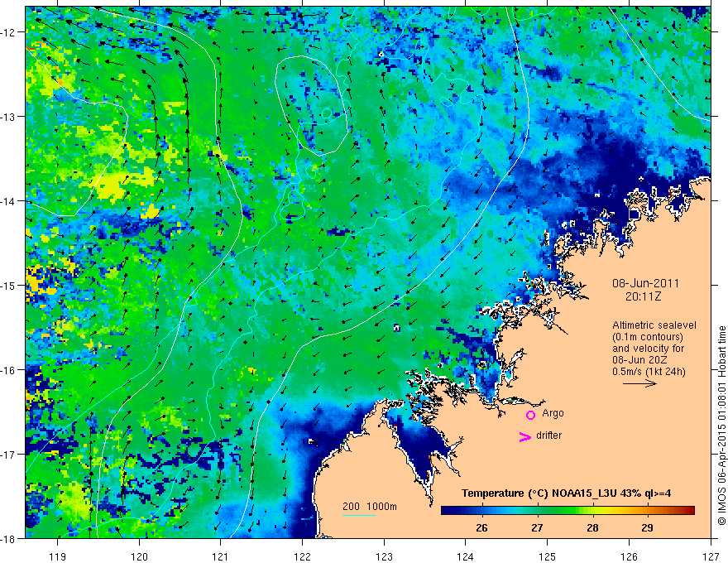
Task: Click the '0.5m/s (1kt 24h)' scale text
Action: tap(649, 372)
